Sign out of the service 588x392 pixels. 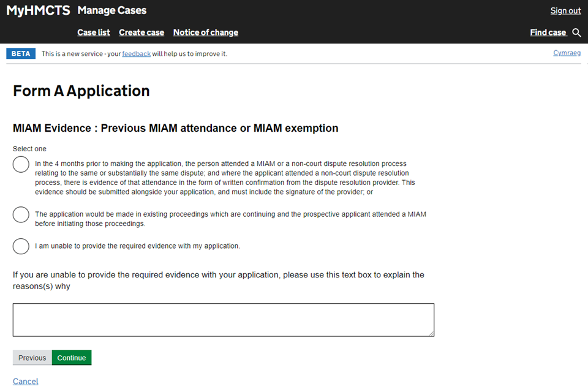point(565,10)
